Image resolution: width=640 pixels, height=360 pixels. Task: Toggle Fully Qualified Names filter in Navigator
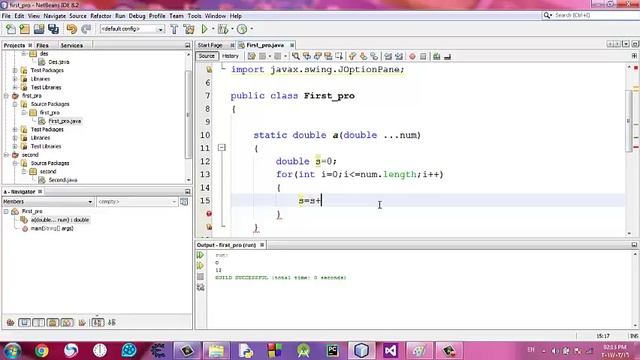click(82, 322)
